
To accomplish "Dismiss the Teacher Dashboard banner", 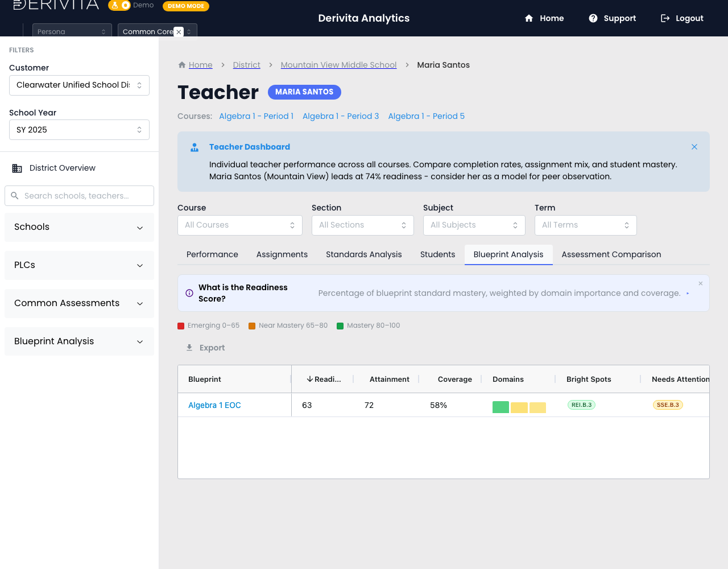I will tap(694, 147).
